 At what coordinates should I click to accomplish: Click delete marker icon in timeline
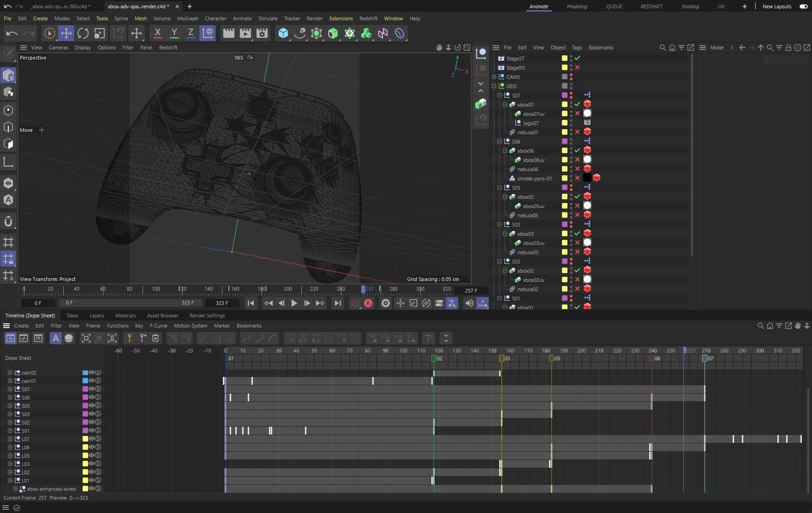155,338
